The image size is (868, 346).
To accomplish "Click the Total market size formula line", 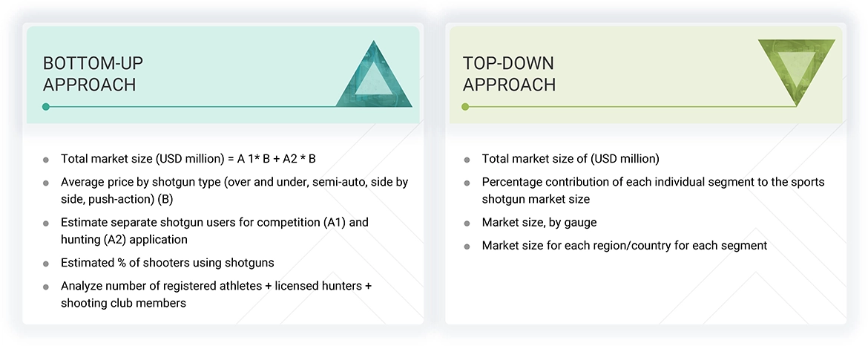I will 188,159.
